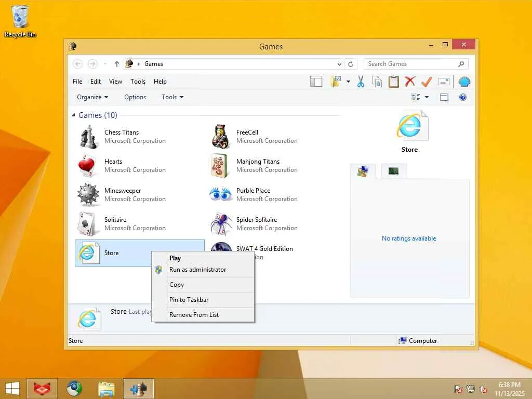Click the red X Delete icon
532x399 pixels.
[x=410, y=82]
